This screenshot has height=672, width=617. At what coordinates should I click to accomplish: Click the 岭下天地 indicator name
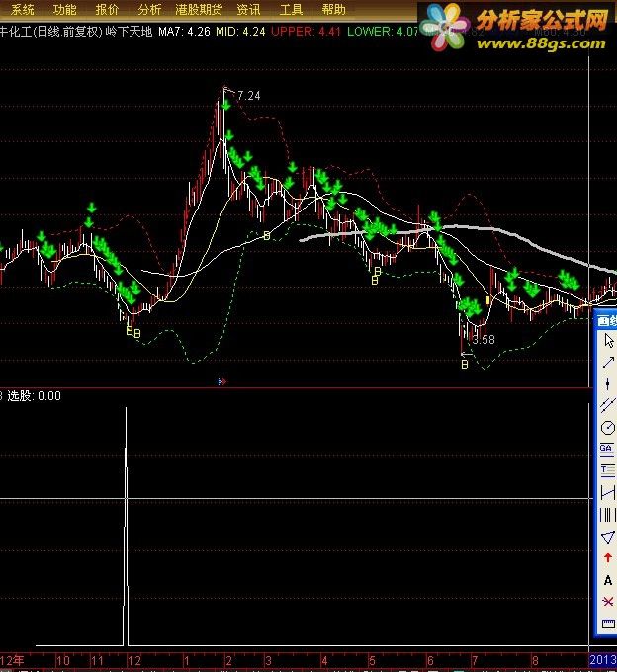pos(129,32)
